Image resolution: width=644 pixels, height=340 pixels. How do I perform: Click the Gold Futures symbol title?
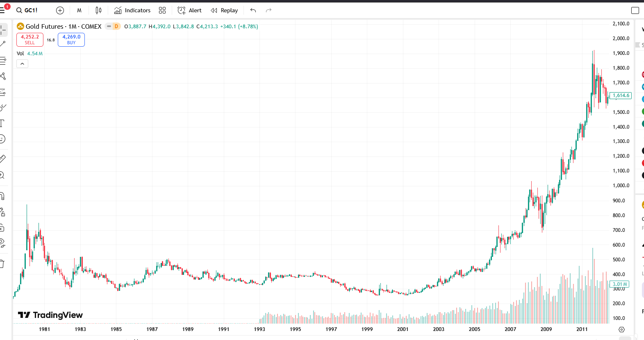click(64, 26)
